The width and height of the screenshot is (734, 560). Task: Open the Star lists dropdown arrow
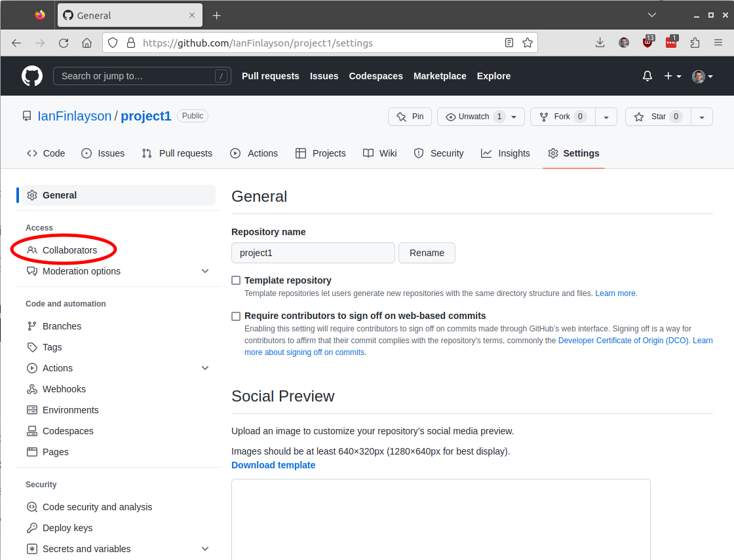pos(702,117)
